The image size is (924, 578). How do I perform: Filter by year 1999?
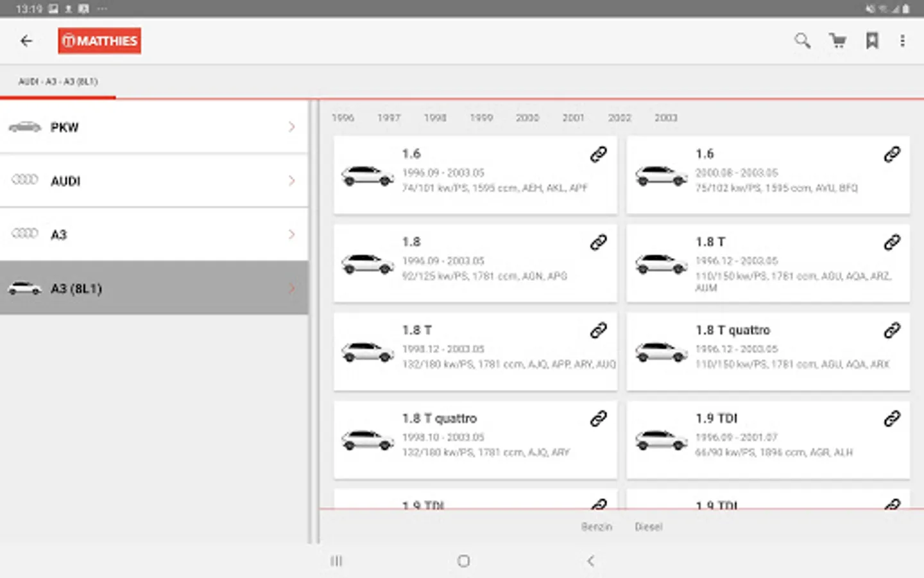click(481, 118)
